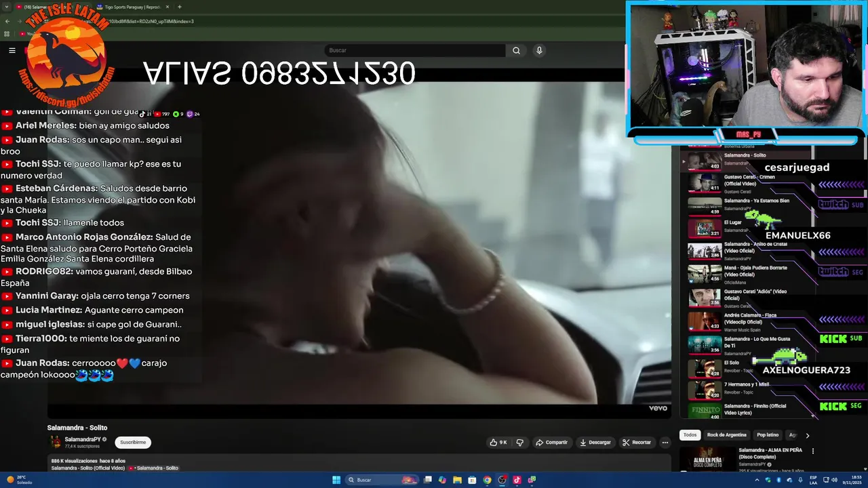Viewport: 868px width, 488px height.
Task: Click the Suscribirme button
Action: tap(133, 443)
